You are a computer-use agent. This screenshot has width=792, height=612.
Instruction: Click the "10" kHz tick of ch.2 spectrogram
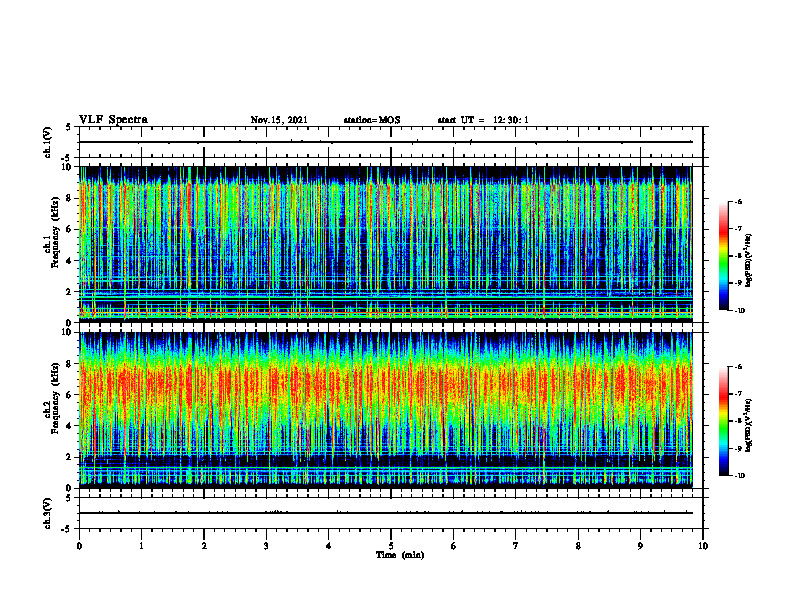click(69, 332)
